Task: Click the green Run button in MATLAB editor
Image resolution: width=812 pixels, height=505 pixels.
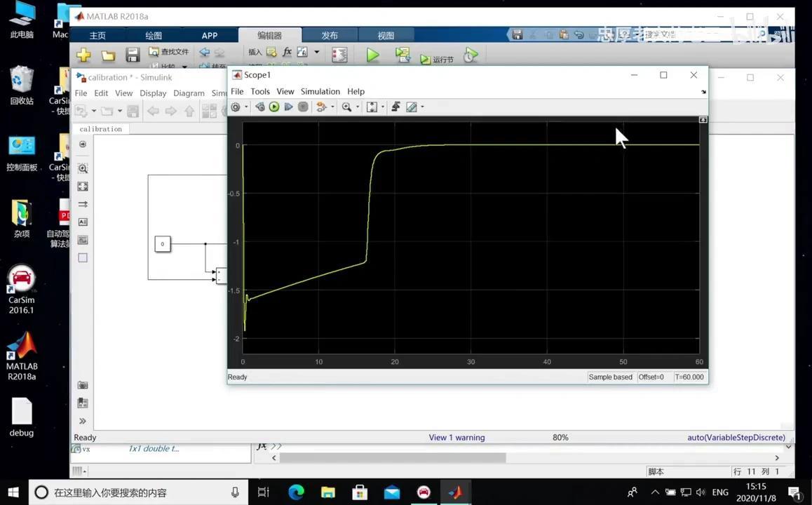Action: click(x=372, y=55)
